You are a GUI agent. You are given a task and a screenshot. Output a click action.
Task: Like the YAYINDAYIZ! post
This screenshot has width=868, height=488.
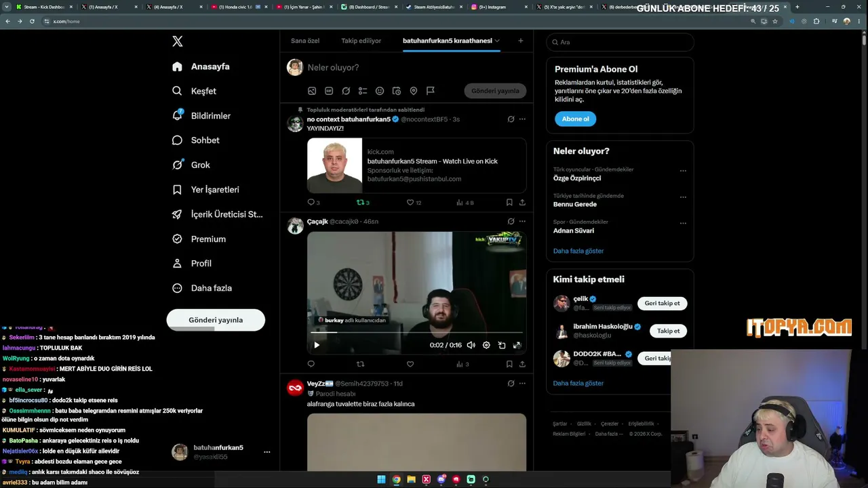point(414,202)
